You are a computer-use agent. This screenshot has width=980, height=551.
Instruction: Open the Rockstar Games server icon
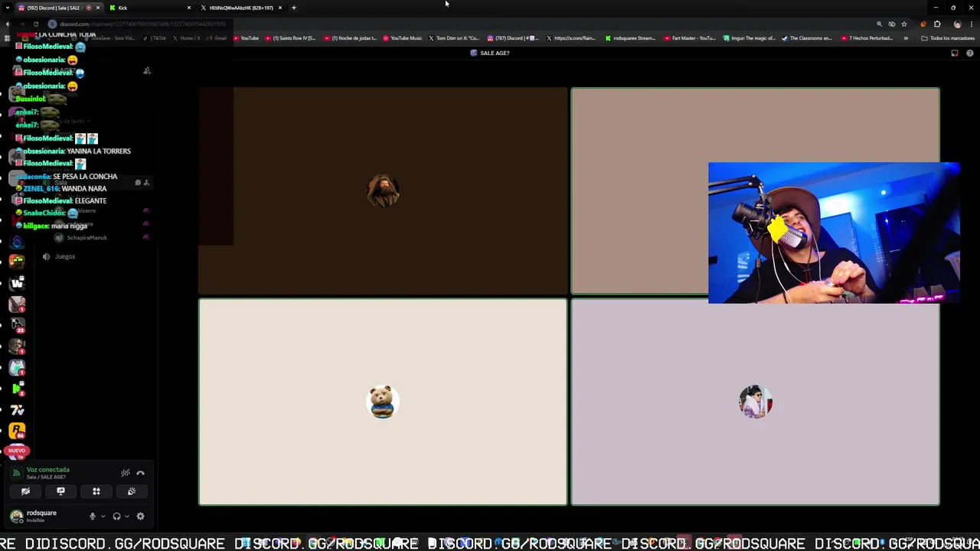[17, 432]
